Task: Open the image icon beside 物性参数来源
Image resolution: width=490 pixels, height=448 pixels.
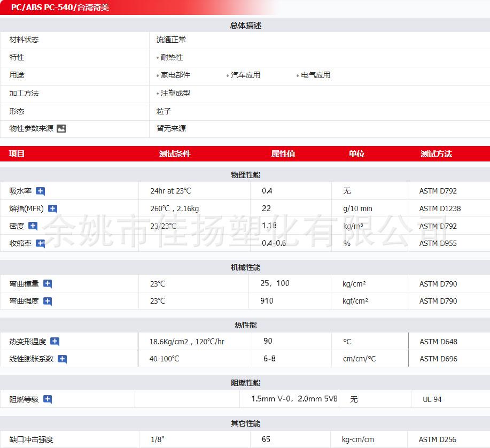Action: coord(61,128)
